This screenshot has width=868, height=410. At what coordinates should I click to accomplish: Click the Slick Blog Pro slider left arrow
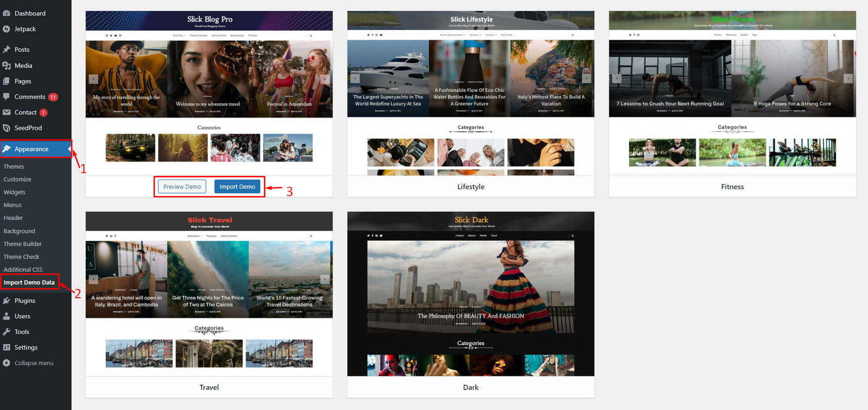click(93, 79)
